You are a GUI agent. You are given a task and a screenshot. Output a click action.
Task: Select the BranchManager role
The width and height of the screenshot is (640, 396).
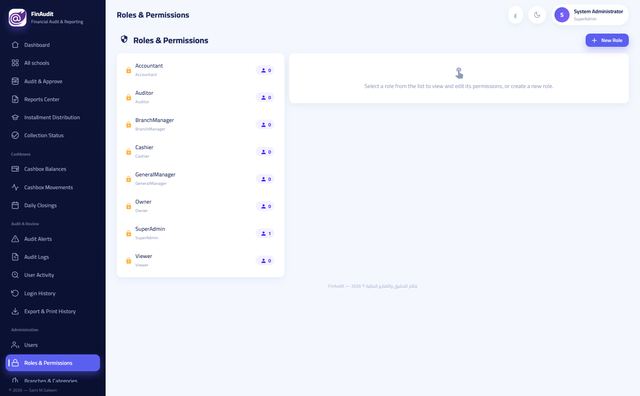coord(200,125)
